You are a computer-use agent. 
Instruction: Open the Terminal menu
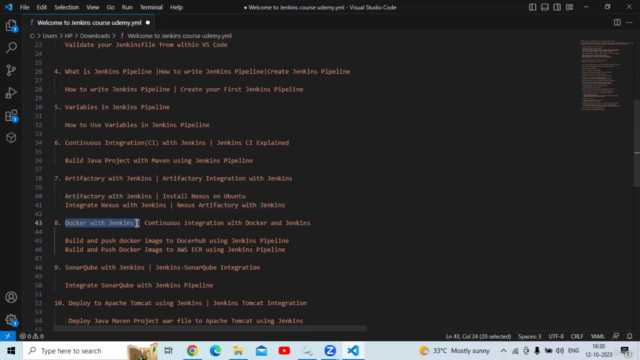pos(151,7)
